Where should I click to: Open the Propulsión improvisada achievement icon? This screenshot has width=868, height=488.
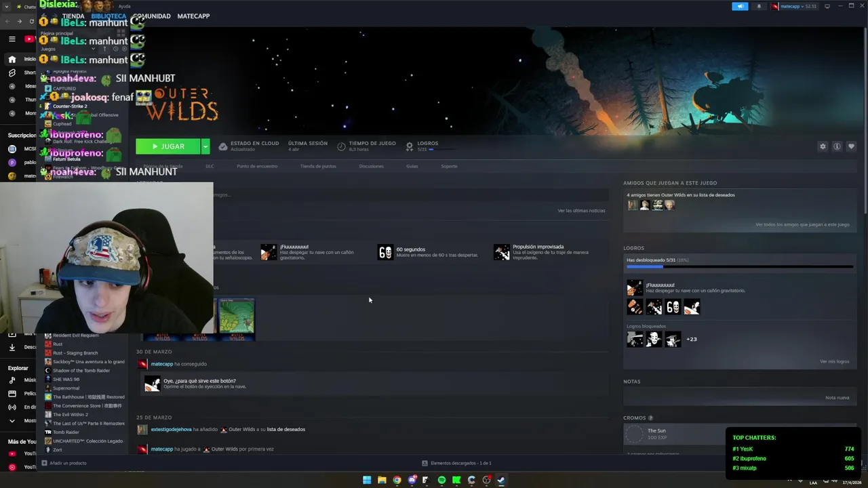pyautogui.click(x=502, y=252)
